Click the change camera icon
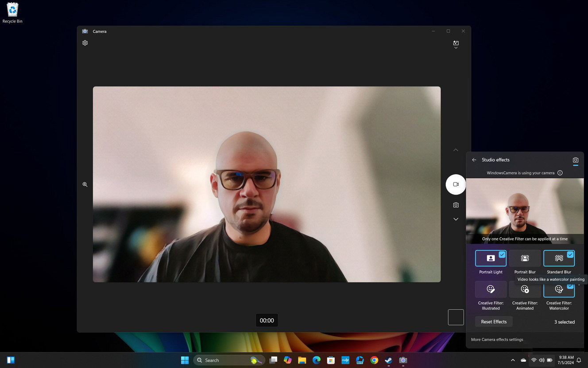The width and height of the screenshot is (588, 368). click(456, 44)
